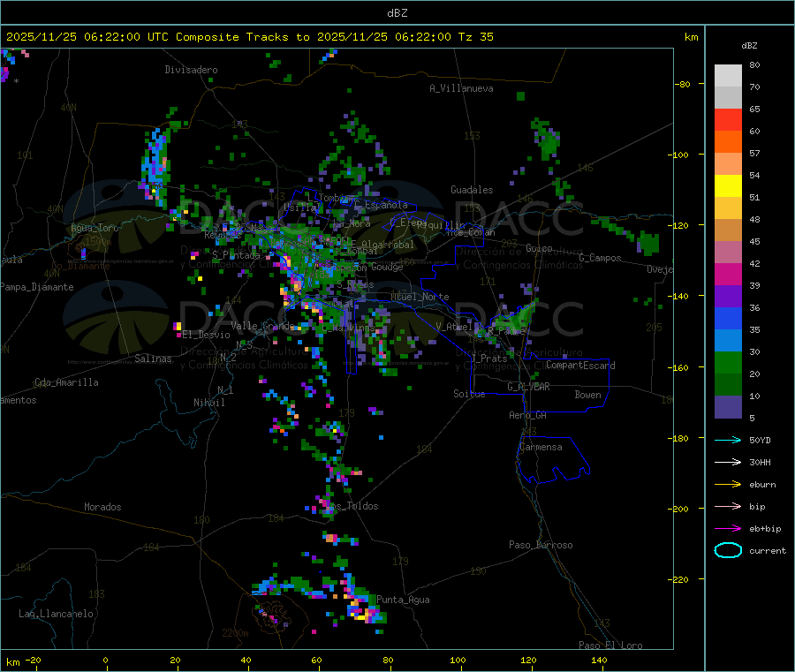This screenshot has height=672, width=795.
Task: Click the Goudge place label
Action: [x=387, y=267]
